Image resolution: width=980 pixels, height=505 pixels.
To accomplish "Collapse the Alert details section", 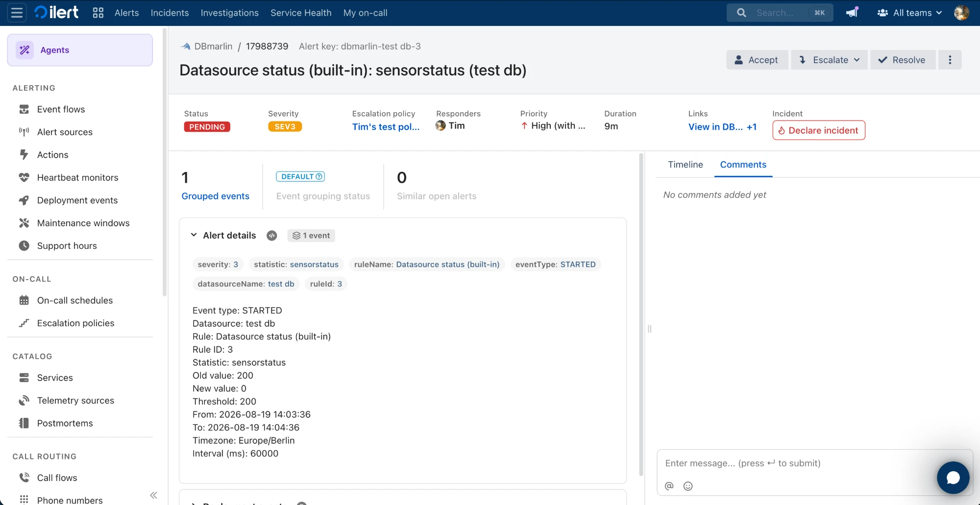I will pos(194,236).
